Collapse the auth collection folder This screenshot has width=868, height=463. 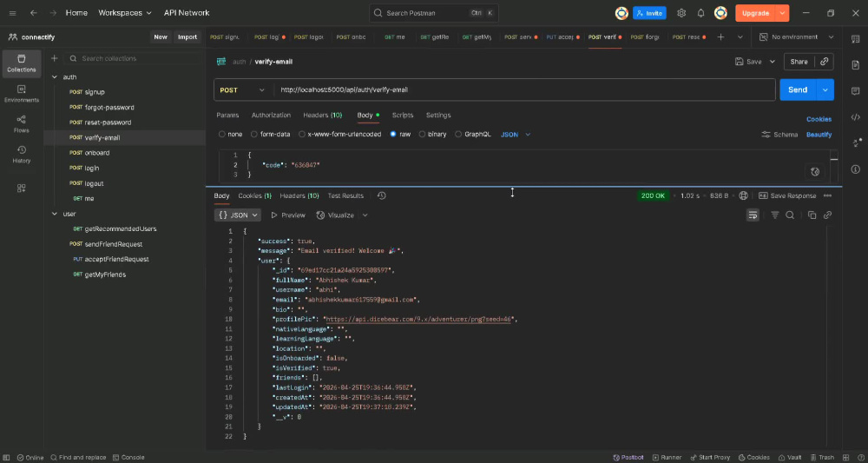click(54, 77)
